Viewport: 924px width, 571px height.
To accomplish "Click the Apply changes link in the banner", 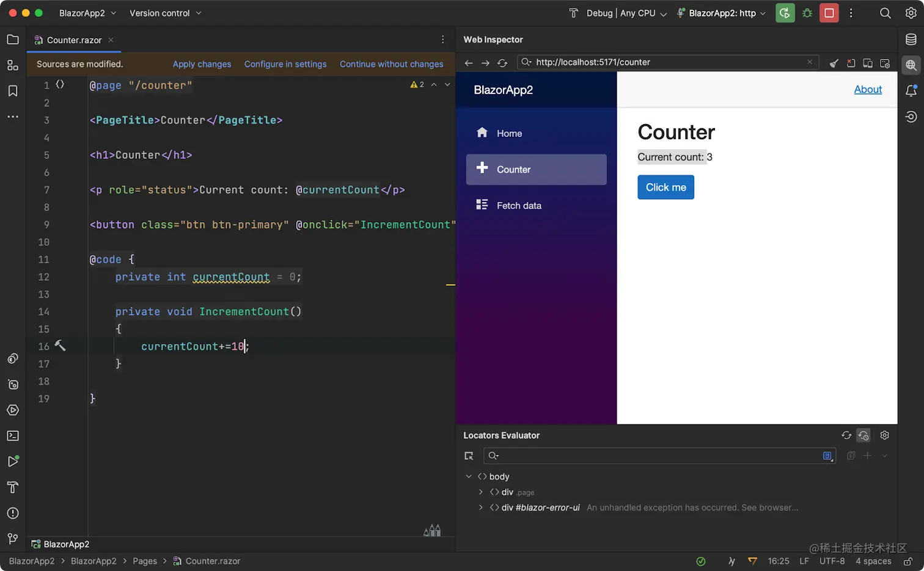I will 202,64.
